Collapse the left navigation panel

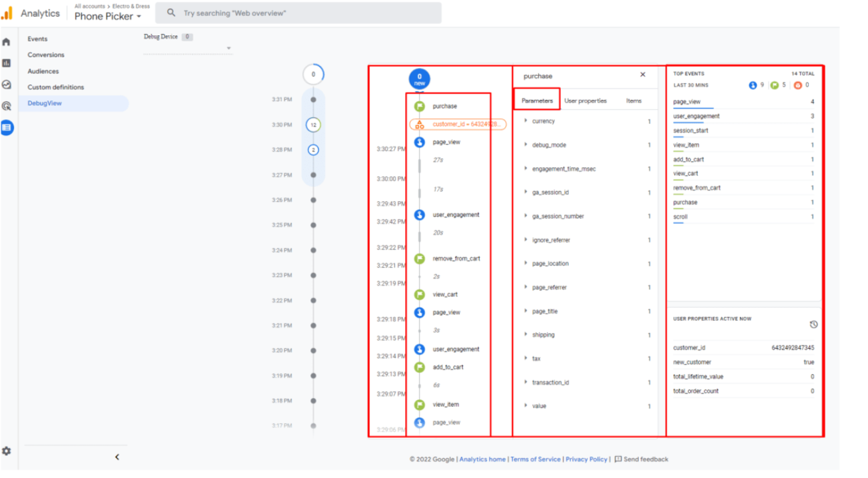tap(117, 457)
